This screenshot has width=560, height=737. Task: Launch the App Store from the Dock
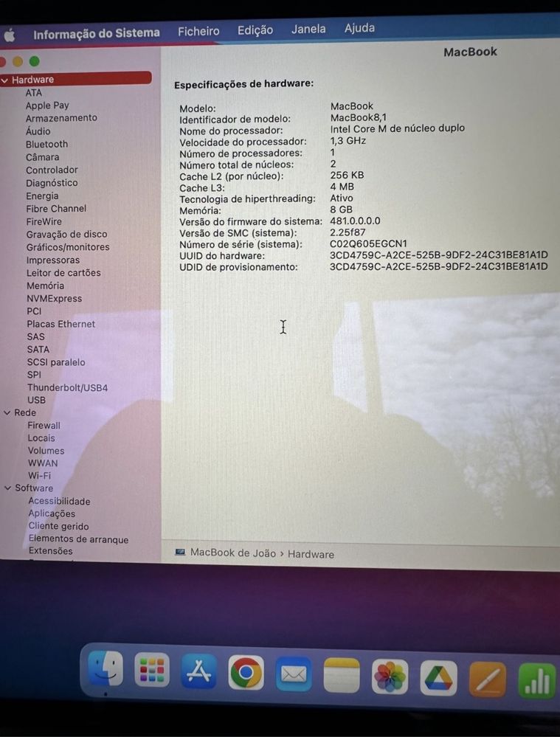(199, 671)
